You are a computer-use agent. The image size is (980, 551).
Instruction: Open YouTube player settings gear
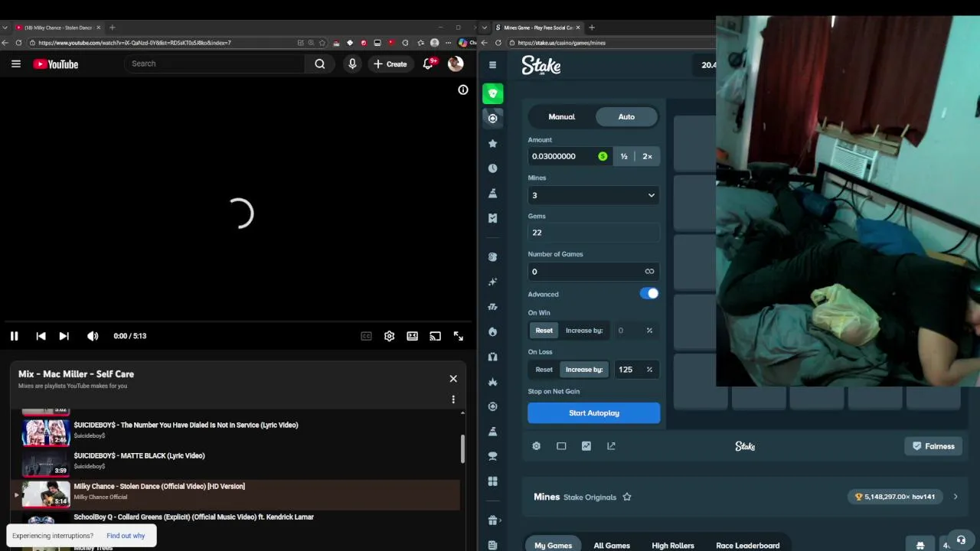(389, 336)
